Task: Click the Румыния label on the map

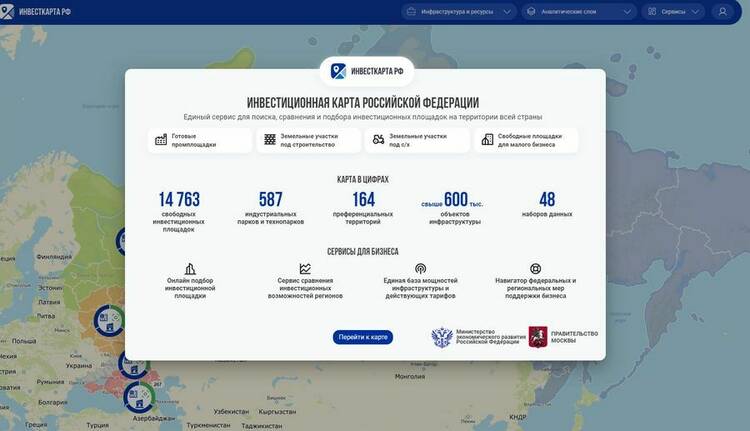Action: click(x=50, y=382)
